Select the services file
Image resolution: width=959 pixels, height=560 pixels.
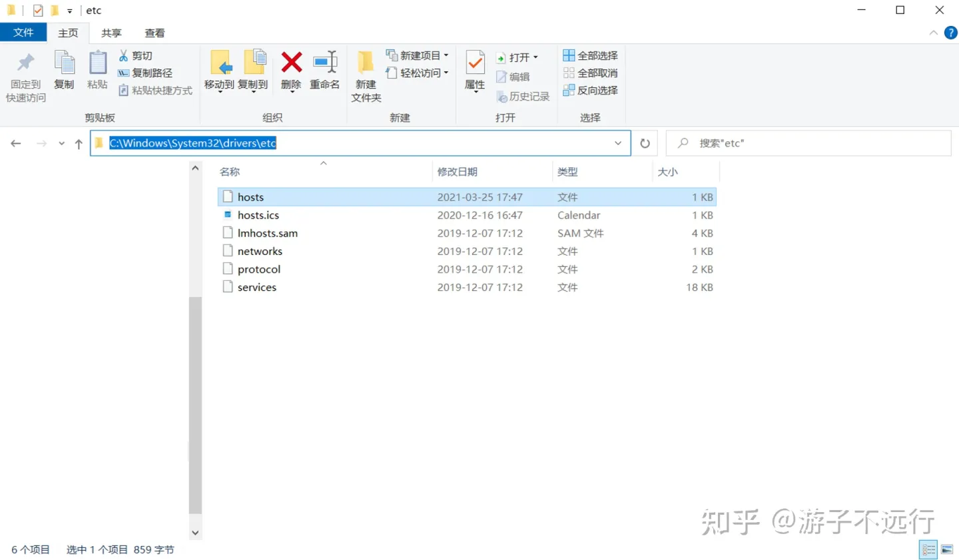click(467, 287)
